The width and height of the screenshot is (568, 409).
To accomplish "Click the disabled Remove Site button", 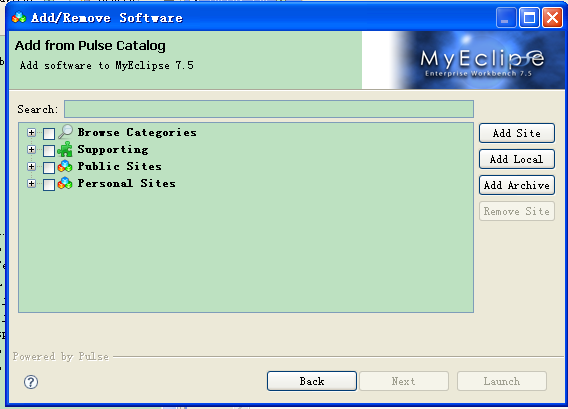I will 517,211.
